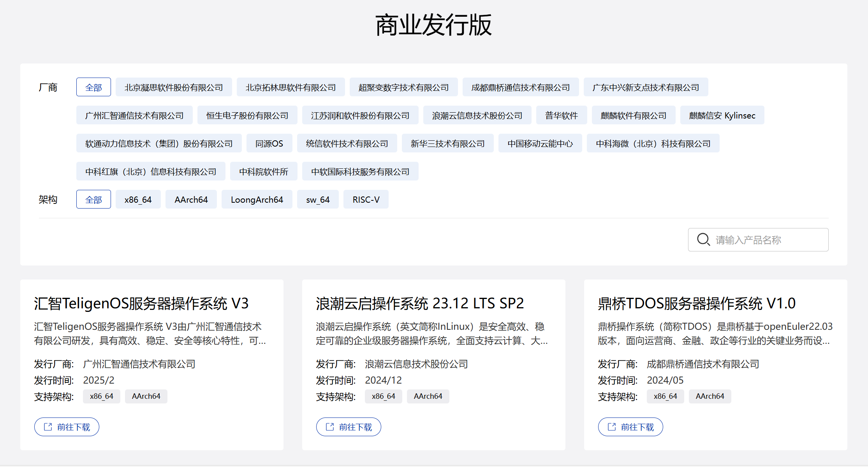
Task: Click 前往下载 for 鼎桥TDOS服务器操作系统
Action: click(630, 427)
